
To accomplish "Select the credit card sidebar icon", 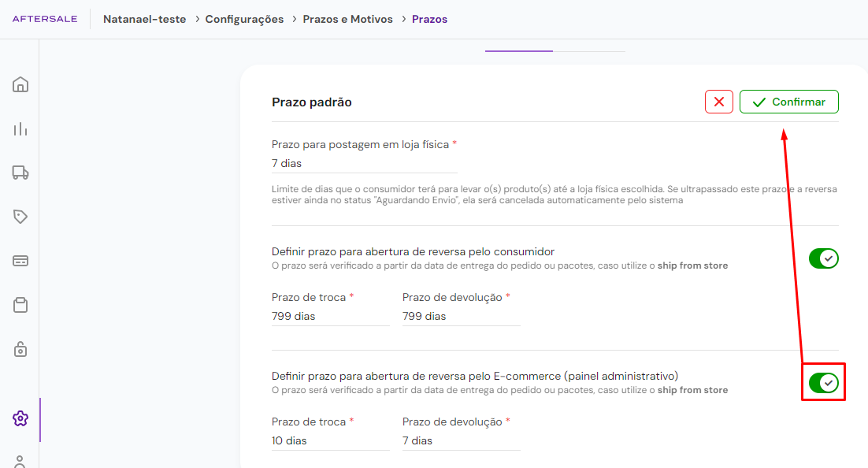I will pos(20,261).
